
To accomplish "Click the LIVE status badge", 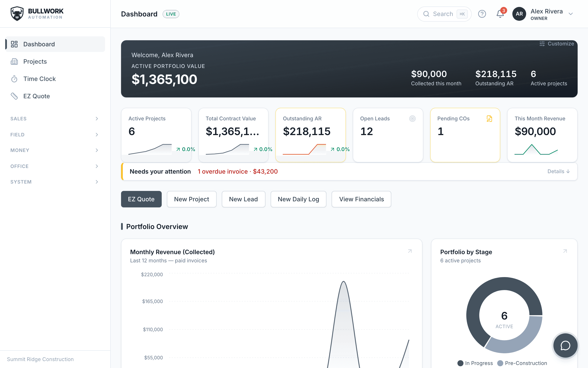I will click(x=171, y=14).
